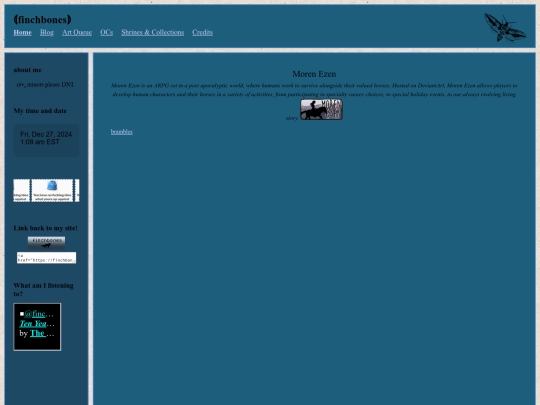Image resolution: width=540 pixels, height=405 pixels.
Task: Visit the OCs page
Action: tap(106, 32)
